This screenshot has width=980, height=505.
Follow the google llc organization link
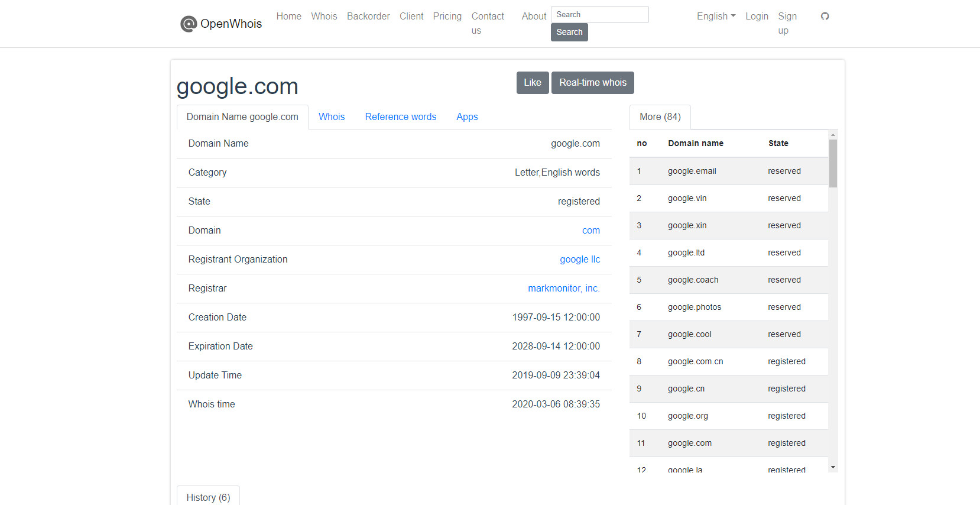point(580,260)
